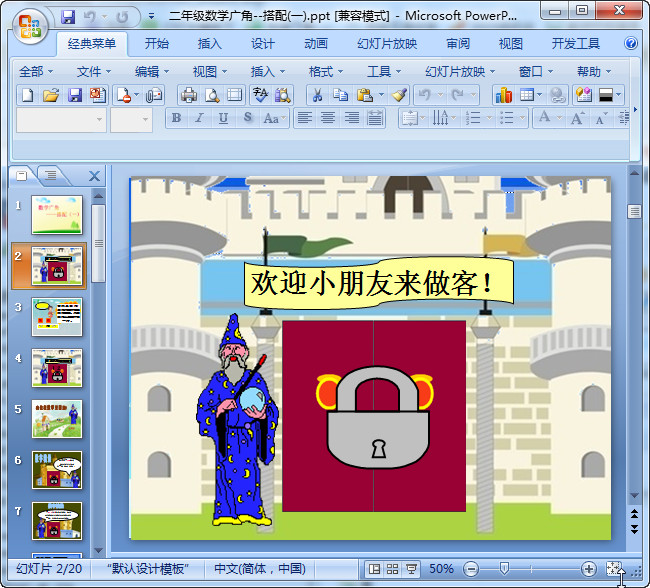Open the 工具 dropdown menu

[384, 72]
